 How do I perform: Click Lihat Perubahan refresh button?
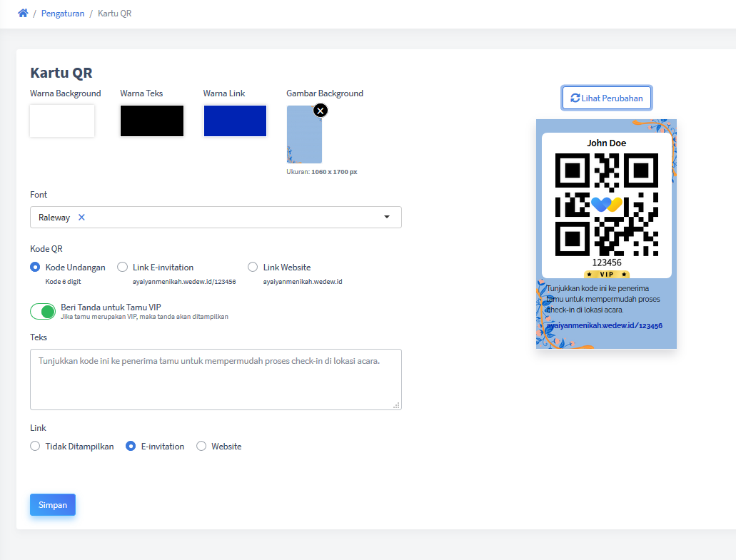(607, 98)
